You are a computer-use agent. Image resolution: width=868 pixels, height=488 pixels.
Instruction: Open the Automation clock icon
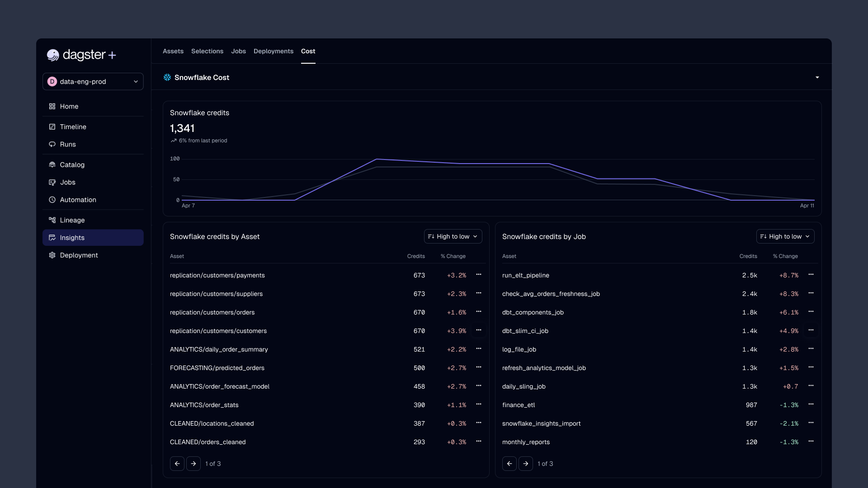coord(52,200)
